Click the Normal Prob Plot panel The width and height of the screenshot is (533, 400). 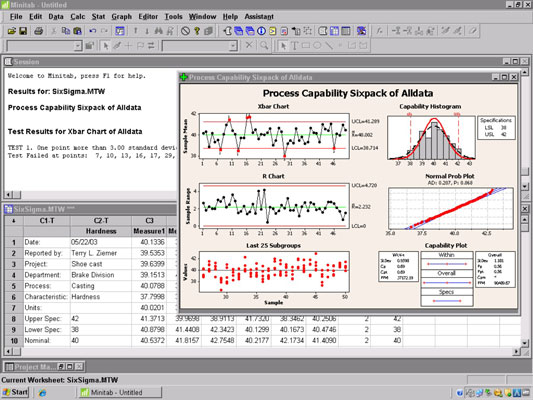[451, 208]
